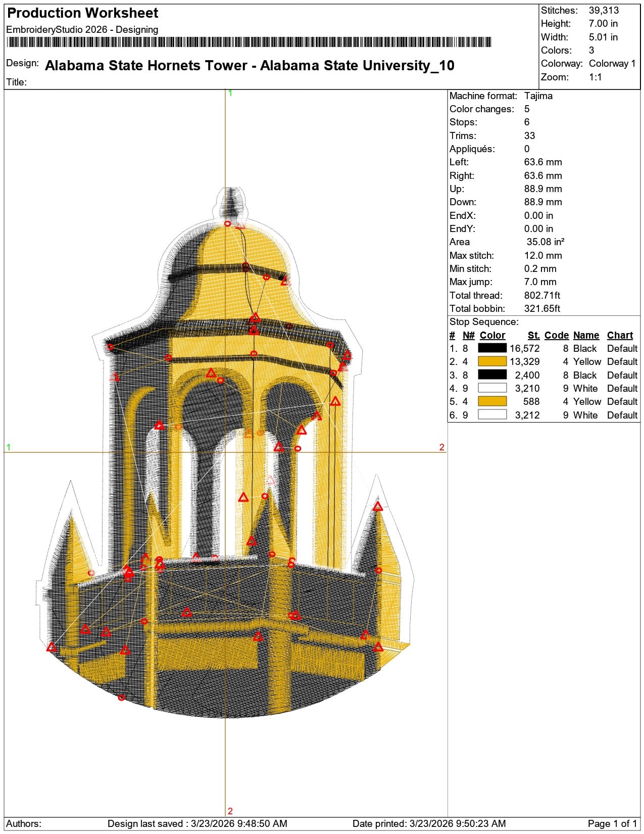Click the tower embroidery design preview

225,452
